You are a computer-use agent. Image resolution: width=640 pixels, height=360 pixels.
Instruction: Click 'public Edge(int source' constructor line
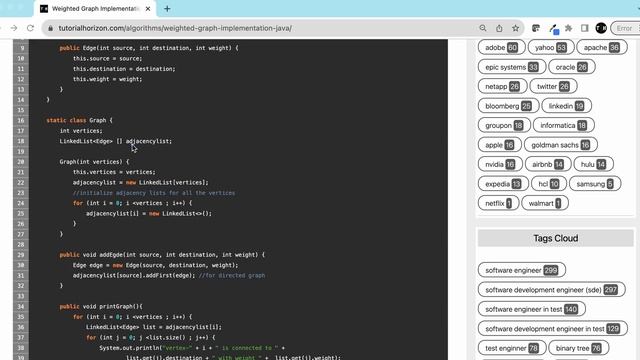click(149, 48)
